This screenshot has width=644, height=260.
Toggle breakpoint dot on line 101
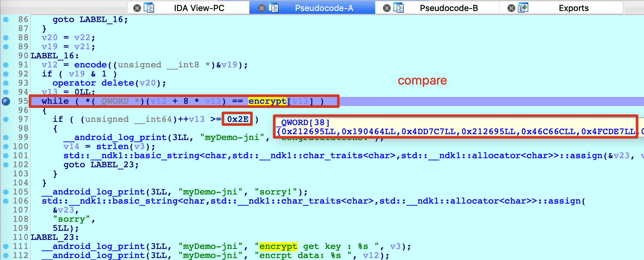click(x=6, y=156)
